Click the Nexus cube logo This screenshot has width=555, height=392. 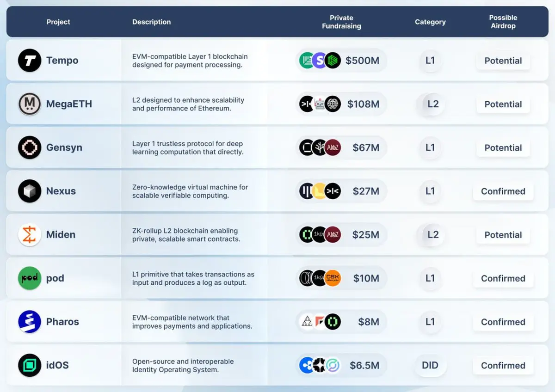[30, 191]
